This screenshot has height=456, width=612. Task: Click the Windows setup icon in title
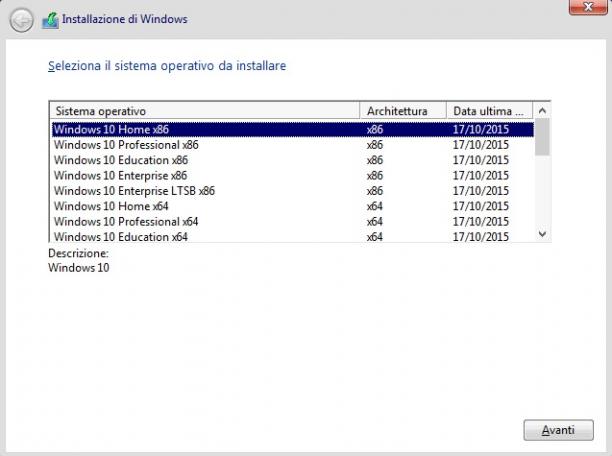tap(50, 20)
